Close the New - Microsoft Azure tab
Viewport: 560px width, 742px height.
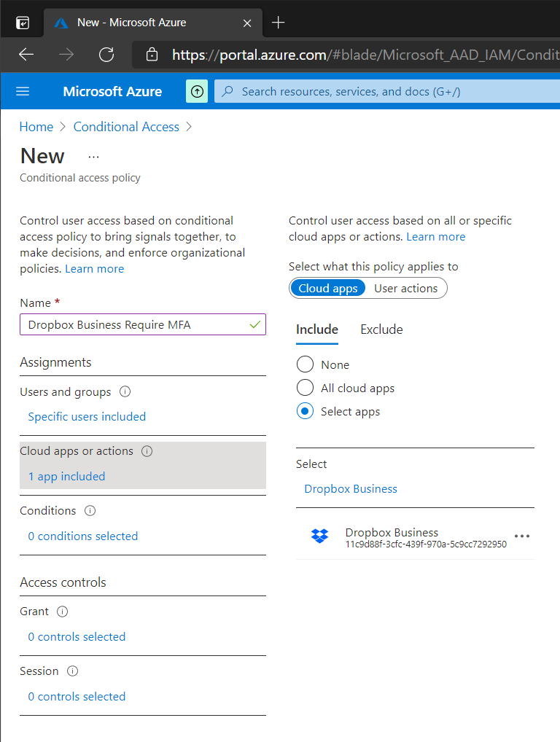point(247,23)
